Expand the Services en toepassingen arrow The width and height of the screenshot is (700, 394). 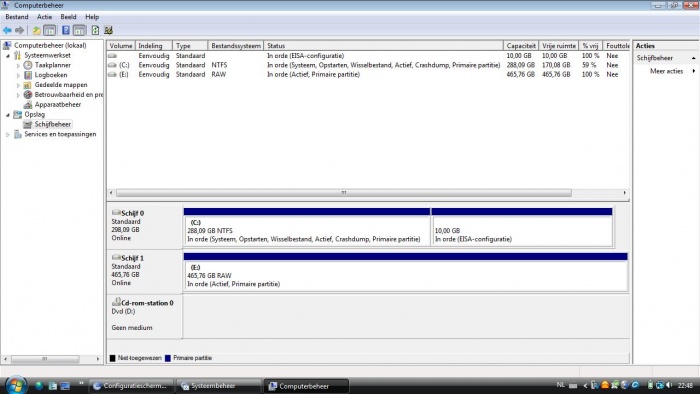pos(8,134)
